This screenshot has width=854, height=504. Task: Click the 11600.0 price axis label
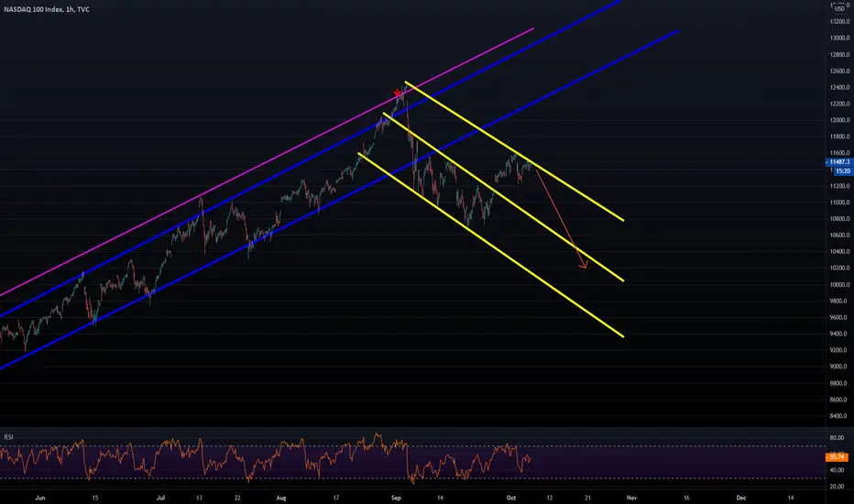click(x=839, y=152)
